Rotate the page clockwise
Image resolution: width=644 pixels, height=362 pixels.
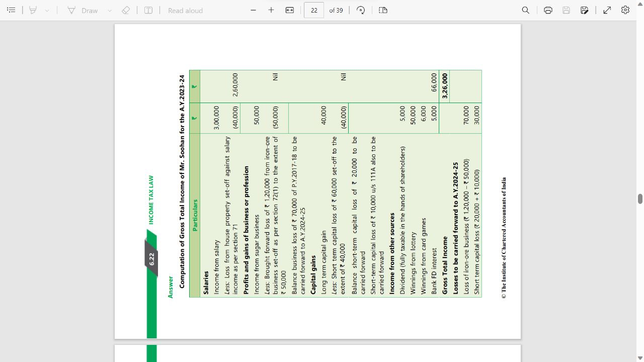coord(361,10)
